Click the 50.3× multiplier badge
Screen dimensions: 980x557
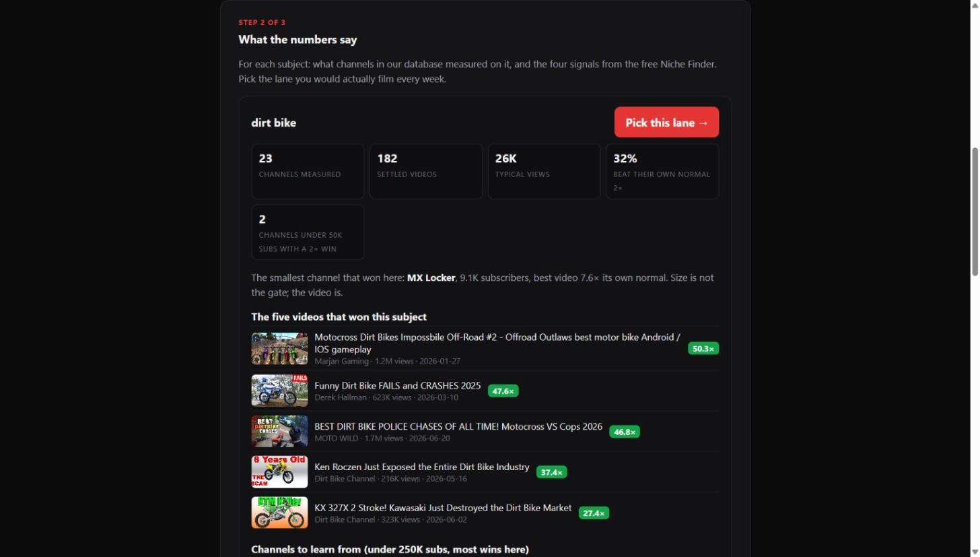(x=703, y=348)
